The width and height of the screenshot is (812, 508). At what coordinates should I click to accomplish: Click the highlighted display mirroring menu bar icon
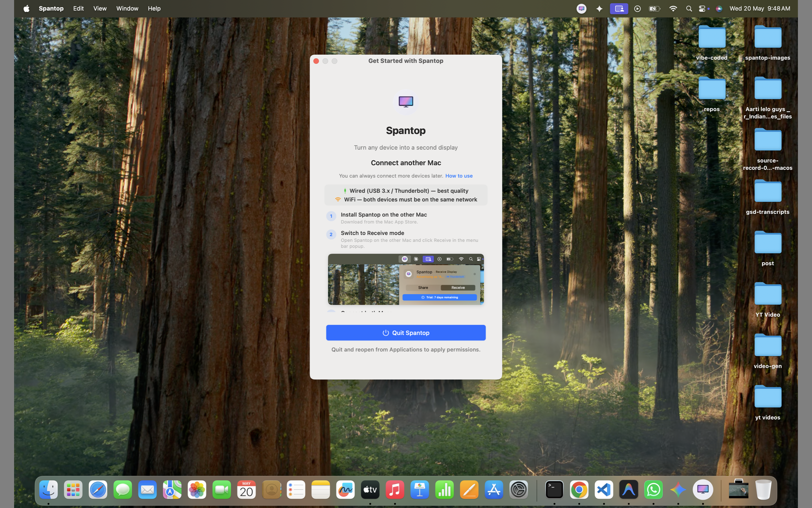point(619,8)
